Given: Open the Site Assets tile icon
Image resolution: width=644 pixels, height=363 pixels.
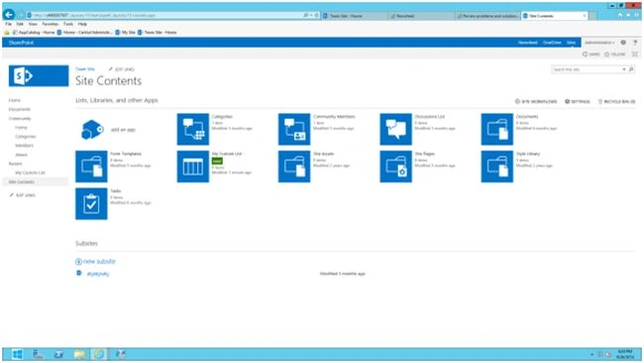Looking at the screenshot, I should [x=294, y=166].
